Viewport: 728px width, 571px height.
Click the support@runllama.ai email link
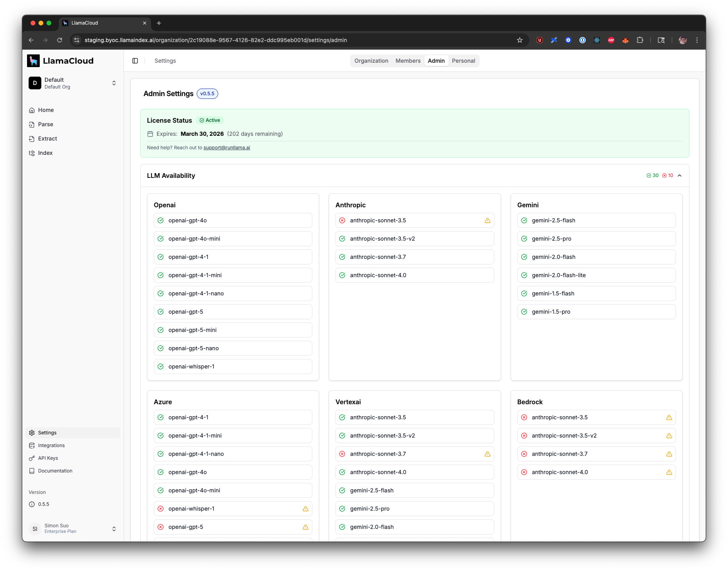pos(227,147)
